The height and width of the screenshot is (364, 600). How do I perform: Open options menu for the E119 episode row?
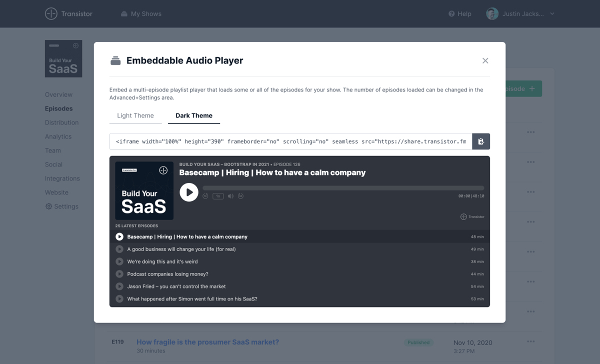[530, 342]
